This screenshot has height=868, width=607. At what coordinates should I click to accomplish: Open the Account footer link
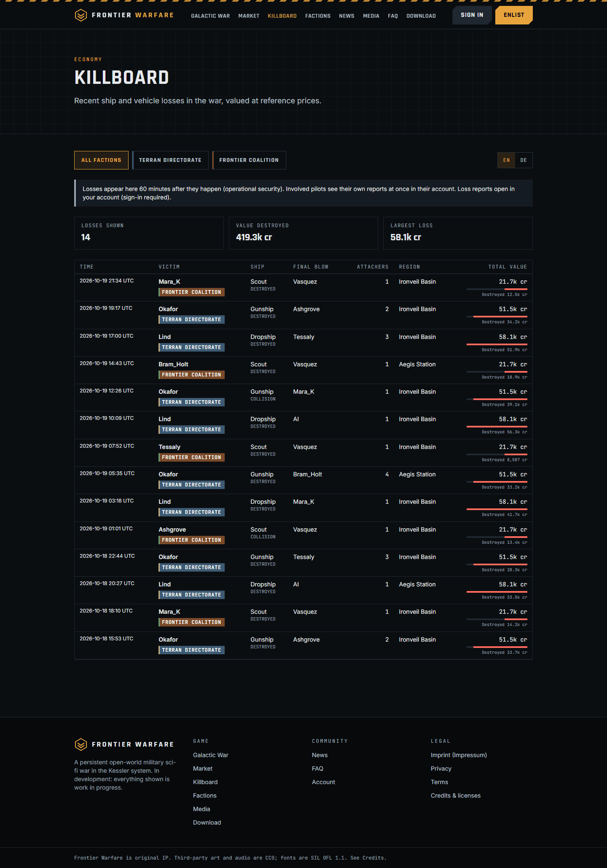click(324, 782)
